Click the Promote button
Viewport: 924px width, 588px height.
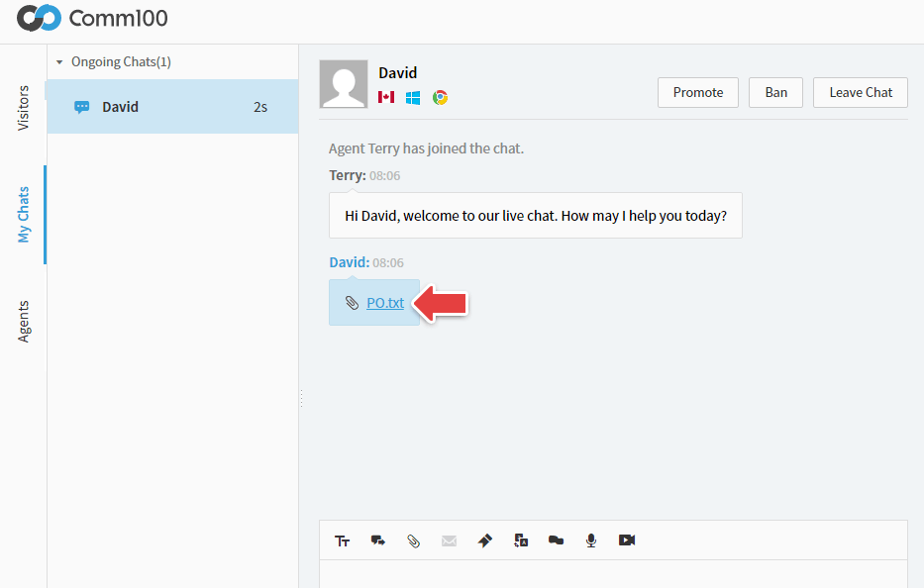click(x=697, y=92)
